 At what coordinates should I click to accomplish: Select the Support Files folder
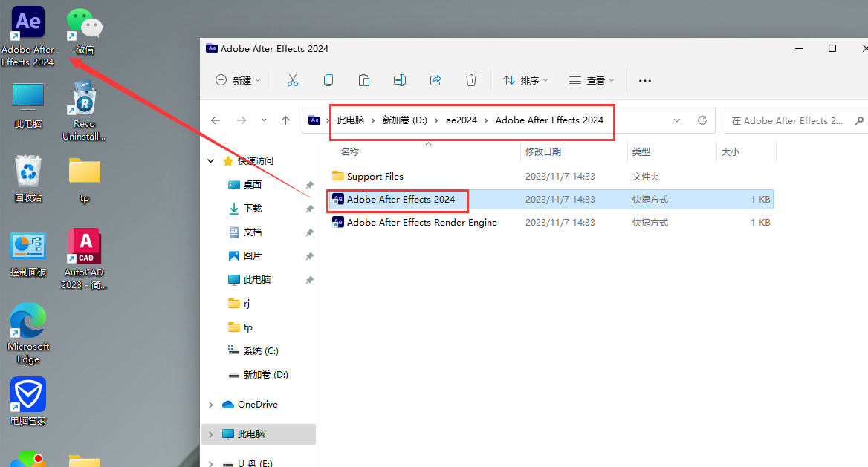375,177
